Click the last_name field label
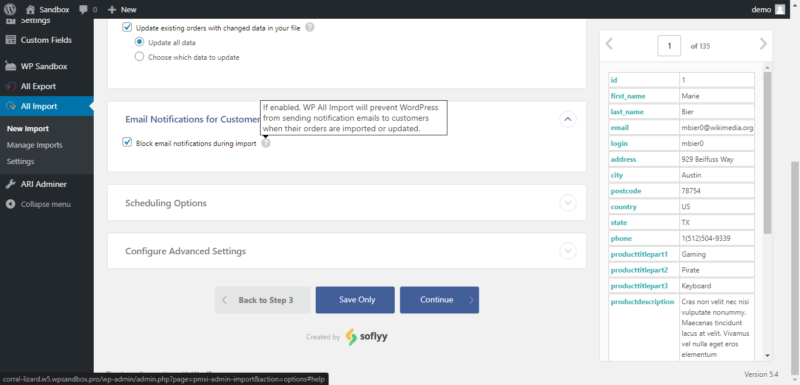 [627, 112]
